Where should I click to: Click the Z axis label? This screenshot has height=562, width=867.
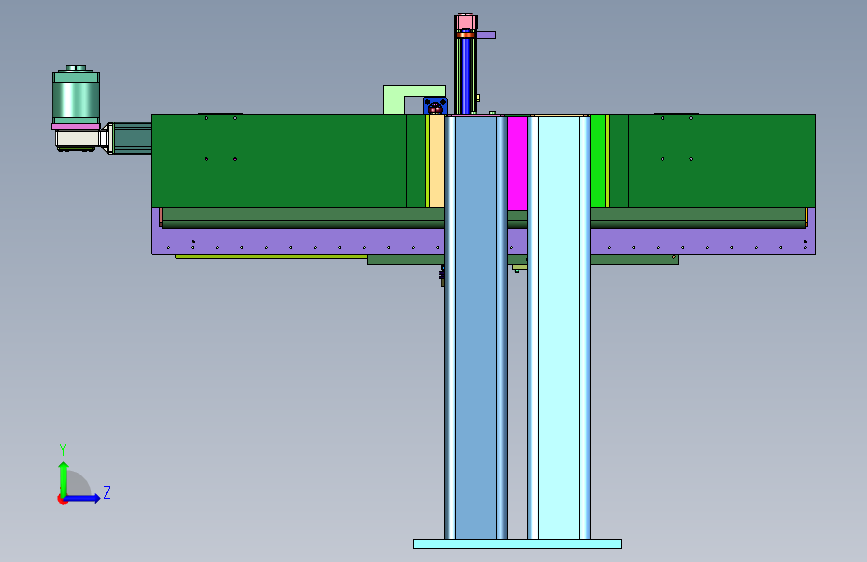(107, 492)
